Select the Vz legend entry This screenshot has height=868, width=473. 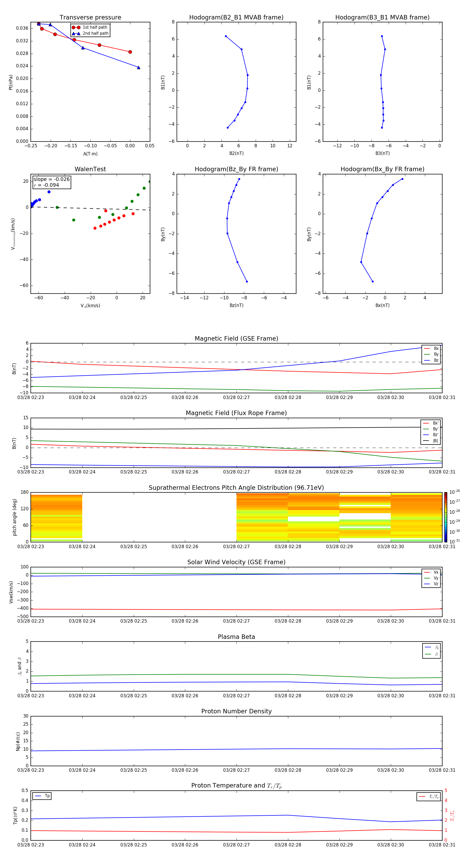[x=431, y=584]
